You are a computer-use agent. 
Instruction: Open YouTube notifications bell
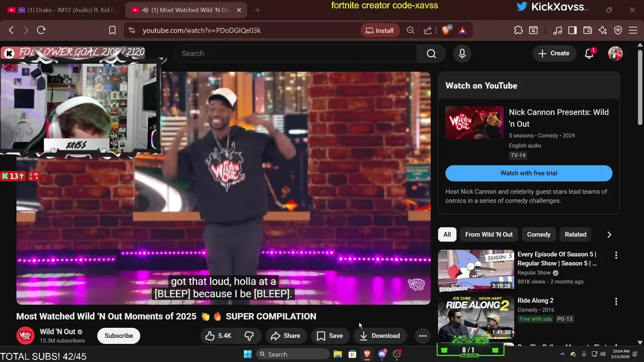[589, 53]
